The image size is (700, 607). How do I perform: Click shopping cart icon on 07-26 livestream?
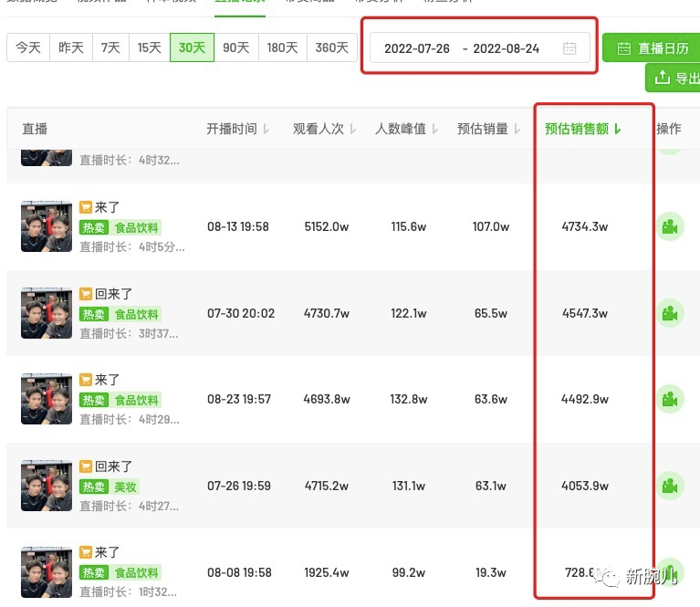click(x=86, y=466)
